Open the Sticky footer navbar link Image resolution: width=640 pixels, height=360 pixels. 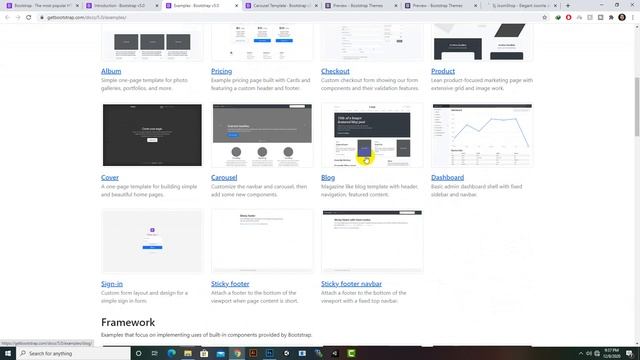[351, 284]
